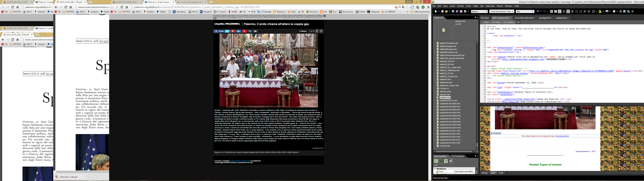Click the Font color A icon
The height and width of the screenshot is (181, 644).
click(607, 12)
